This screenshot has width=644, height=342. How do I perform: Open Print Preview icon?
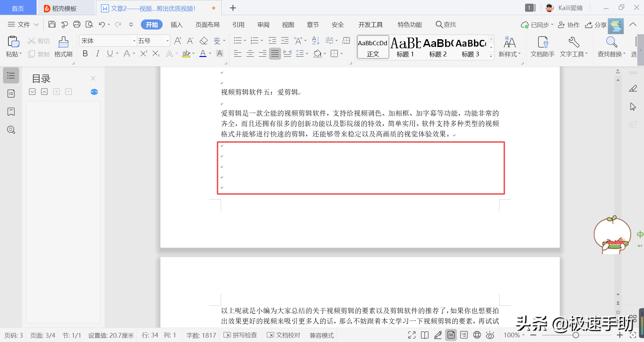pyautogui.click(x=89, y=24)
